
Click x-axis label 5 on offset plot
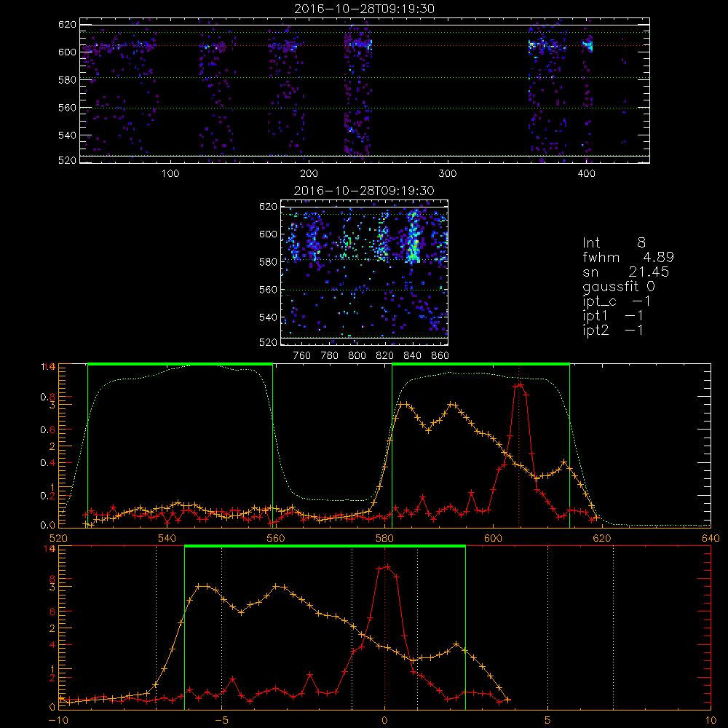pos(548,720)
